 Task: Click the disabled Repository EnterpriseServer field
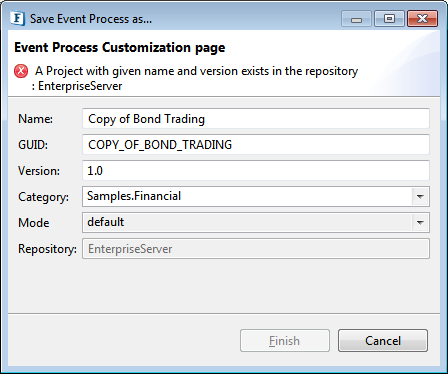256,249
